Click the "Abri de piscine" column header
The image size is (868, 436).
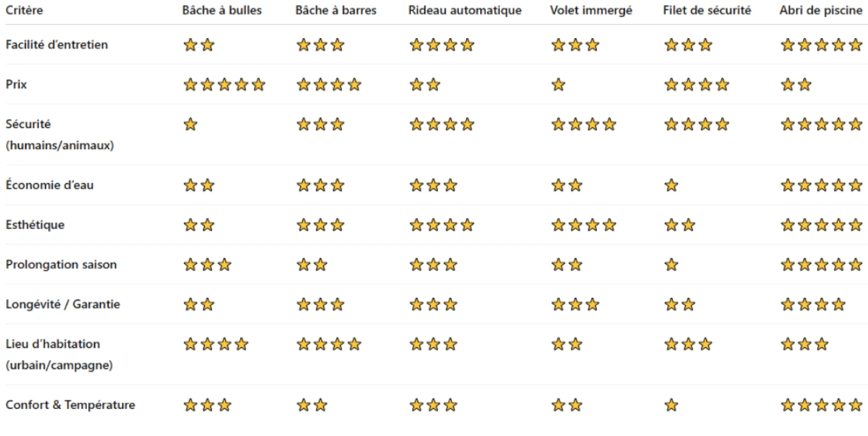pyautogui.click(x=821, y=10)
